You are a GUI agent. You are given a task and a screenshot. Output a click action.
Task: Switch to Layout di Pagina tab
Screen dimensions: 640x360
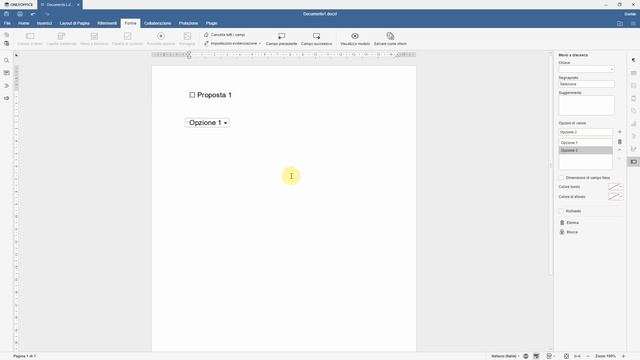(75, 23)
